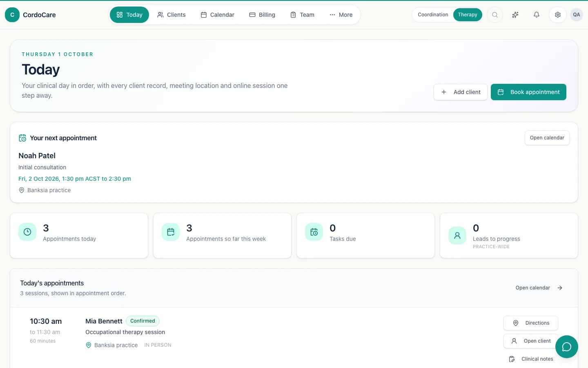Get Directions for Mia Bennett's session
Image resolution: width=588 pixels, height=368 pixels.
[x=531, y=323]
